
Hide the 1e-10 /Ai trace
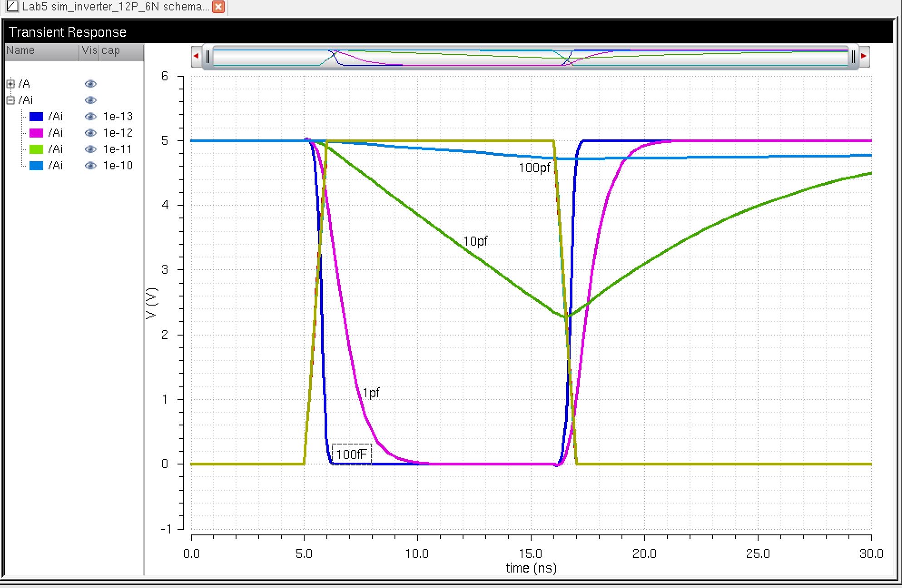[90, 166]
